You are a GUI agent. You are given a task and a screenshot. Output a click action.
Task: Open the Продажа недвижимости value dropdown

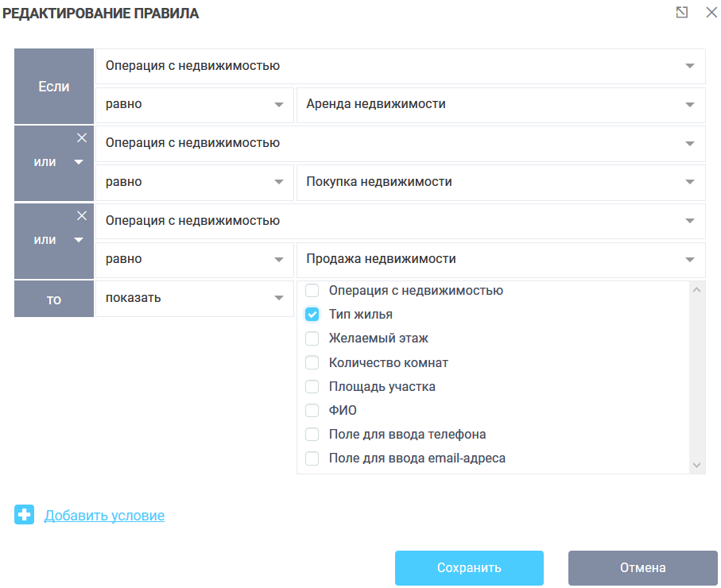(688, 260)
